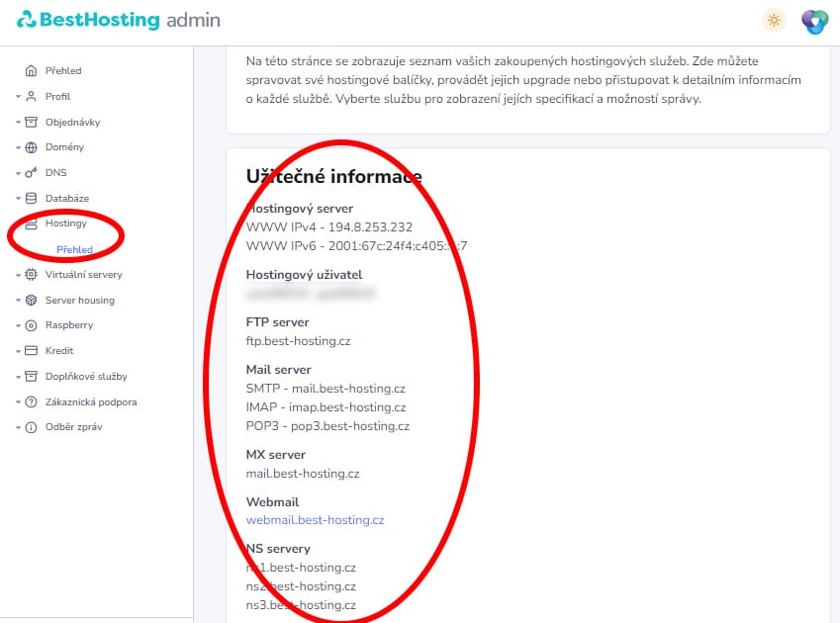Open the webmail.best-hosting.cz link

coord(315,520)
